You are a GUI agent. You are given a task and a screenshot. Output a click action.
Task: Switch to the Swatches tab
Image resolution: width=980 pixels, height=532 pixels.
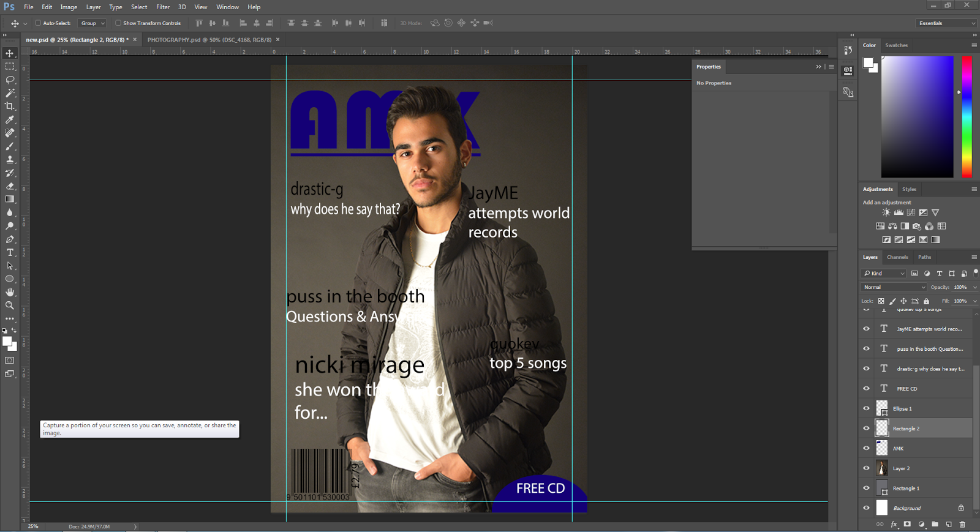(896, 45)
